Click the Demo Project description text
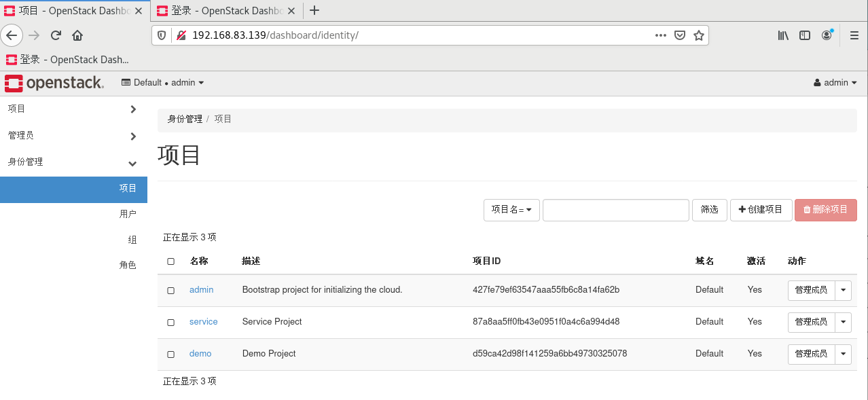This screenshot has height=400, width=868. pos(269,354)
